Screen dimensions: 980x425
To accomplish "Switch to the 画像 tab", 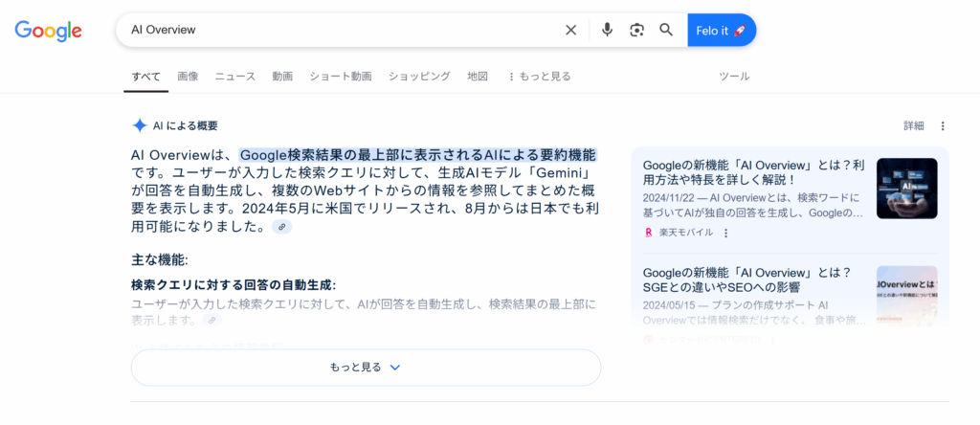I will click(188, 77).
